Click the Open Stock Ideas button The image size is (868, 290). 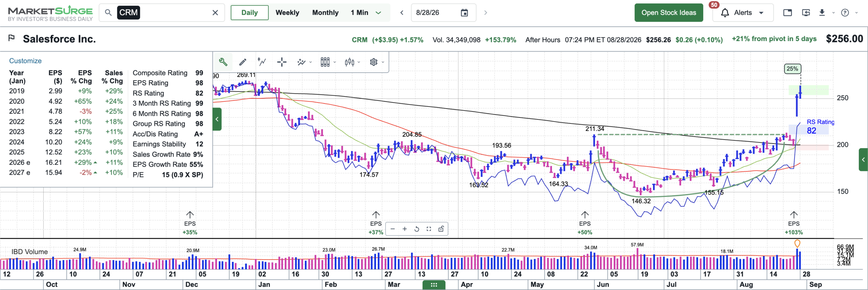pyautogui.click(x=669, y=13)
